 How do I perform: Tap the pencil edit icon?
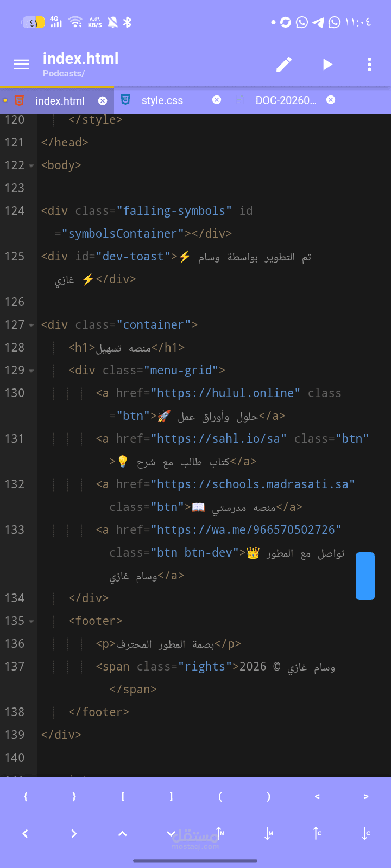(284, 65)
